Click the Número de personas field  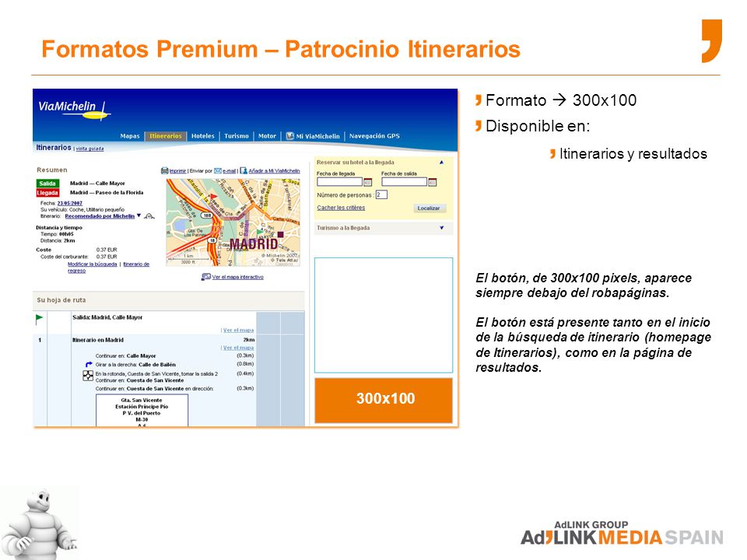click(x=381, y=194)
